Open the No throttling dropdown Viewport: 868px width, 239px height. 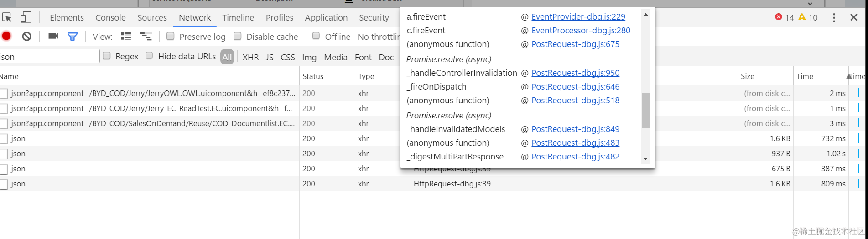point(379,37)
